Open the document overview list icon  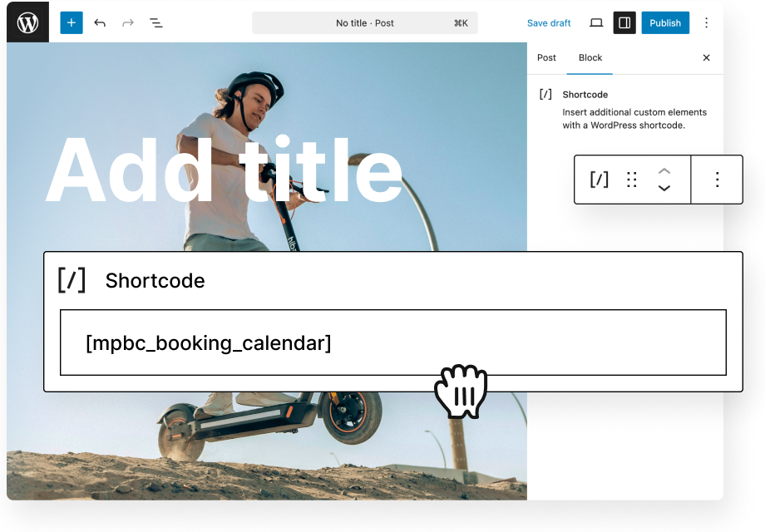click(155, 22)
